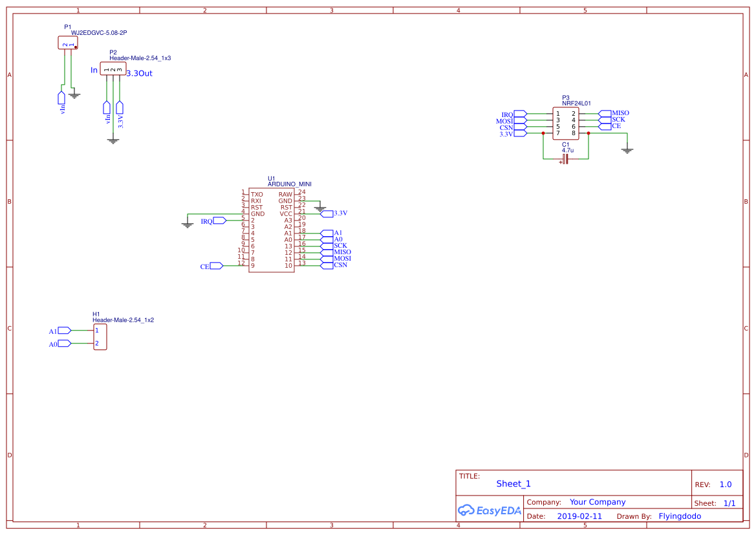The height and width of the screenshot is (535, 756).
Task: Click the wire junction dot at NRF24L01 pin 8
Action: click(589, 133)
